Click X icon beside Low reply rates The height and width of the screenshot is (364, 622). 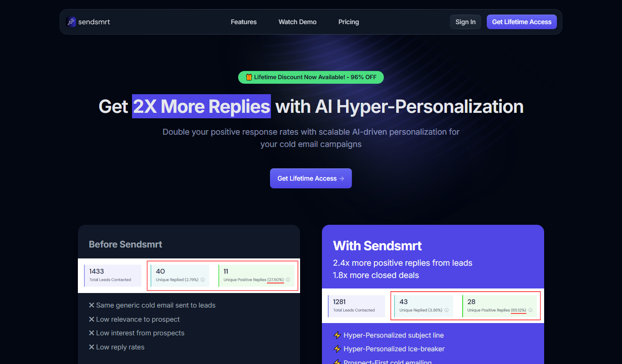92,347
